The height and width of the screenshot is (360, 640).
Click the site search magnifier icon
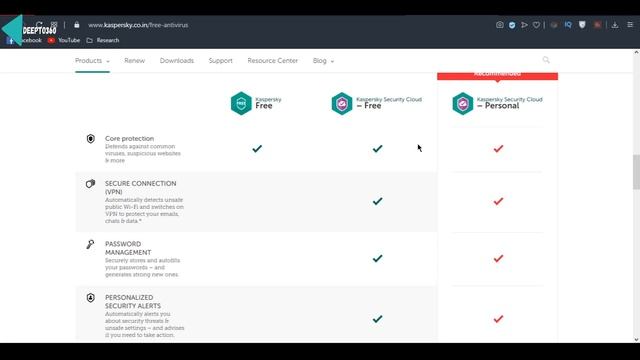(546, 60)
